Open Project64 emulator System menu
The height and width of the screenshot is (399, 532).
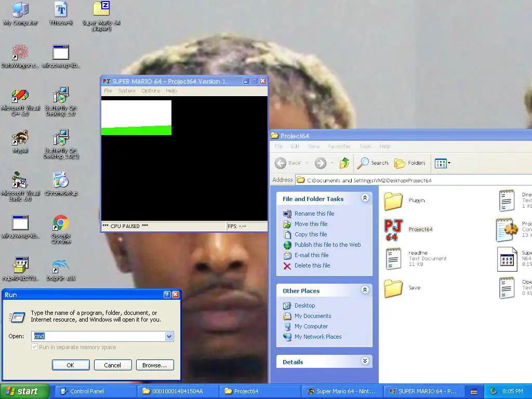click(127, 91)
